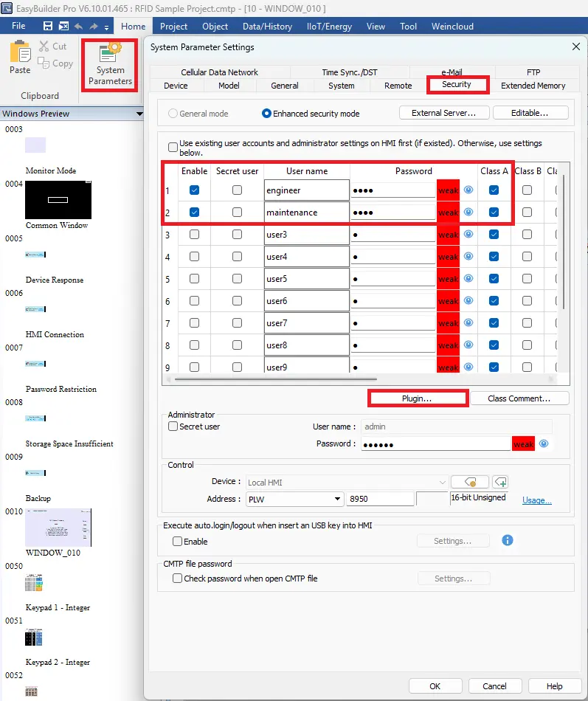Select General mode radio button

coord(173,114)
